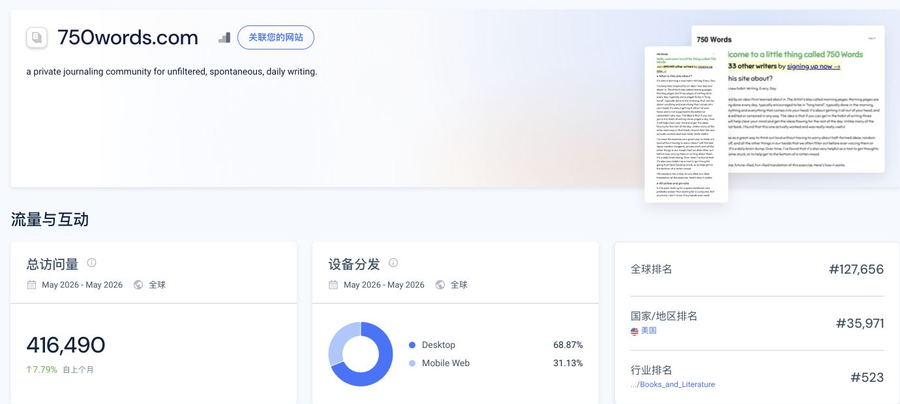The width and height of the screenshot is (900, 404).
Task: Click the 416,490 total visits value
Action: click(x=66, y=345)
